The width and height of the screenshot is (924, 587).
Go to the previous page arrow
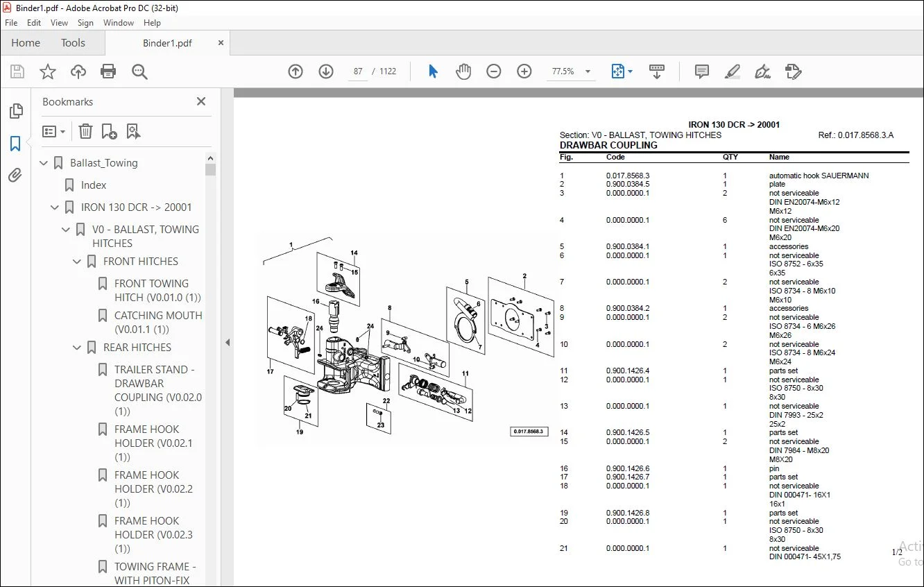coord(296,71)
